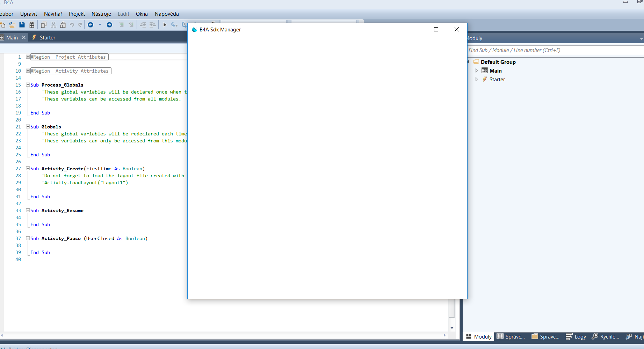Click the Main module icon in module tree
The image size is (644, 349).
(485, 70)
